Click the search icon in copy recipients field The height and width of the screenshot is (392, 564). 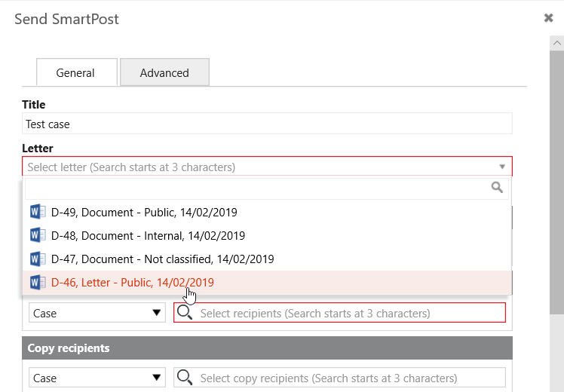click(185, 378)
